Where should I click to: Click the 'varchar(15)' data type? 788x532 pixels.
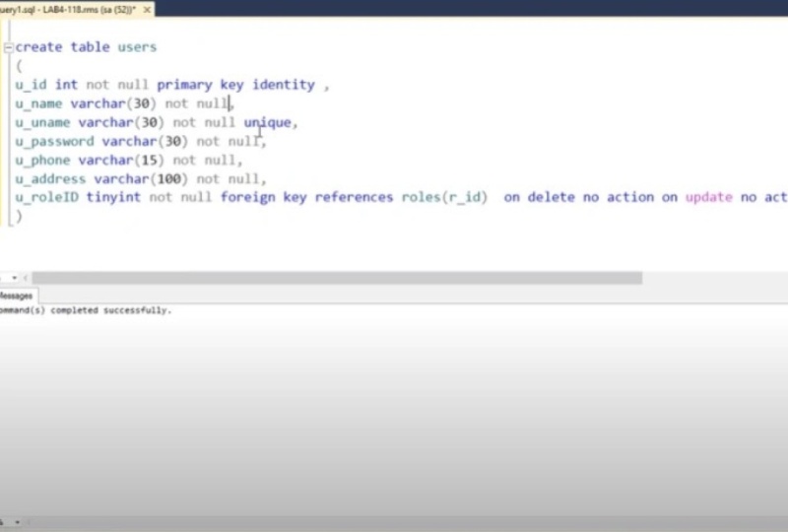tap(121, 160)
